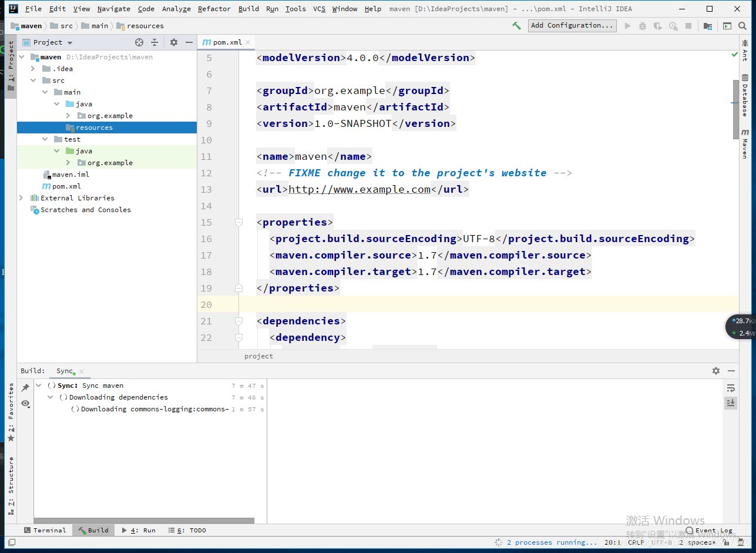The image size is (756, 553).
Task: Collapse Downloading dependencies node
Action: click(x=51, y=397)
